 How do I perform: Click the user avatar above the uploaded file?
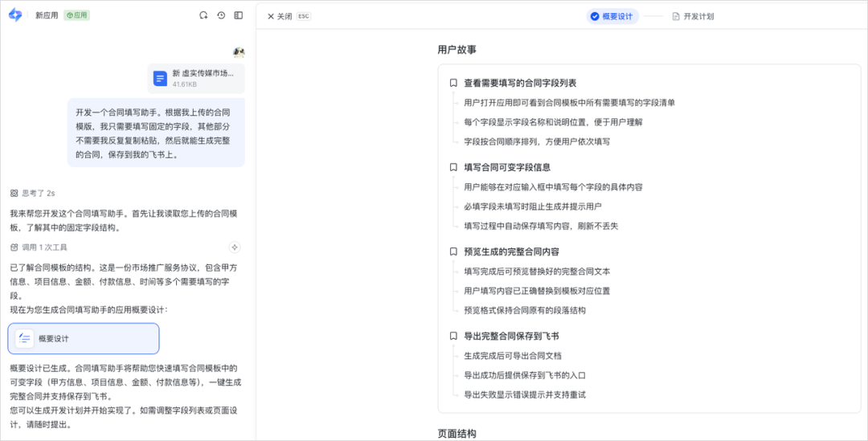point(239,52)
